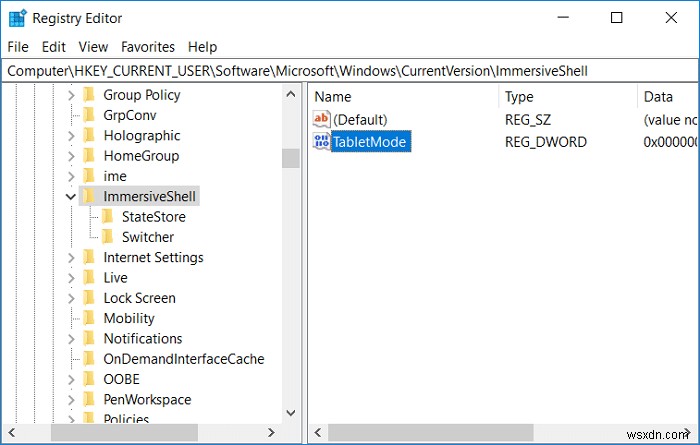
Task: Open the View menu
Action: pos(93,47)
